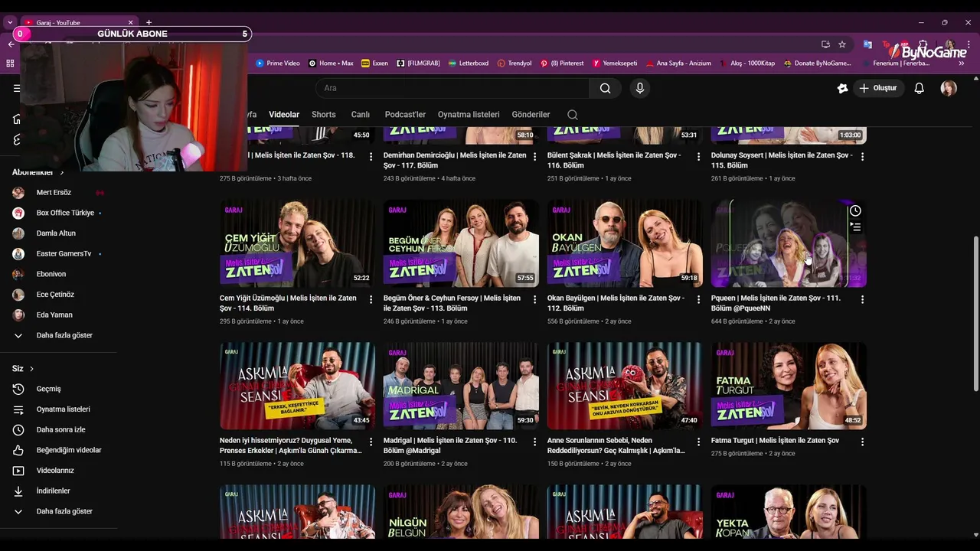Open options for Dolunay Soysert video
980x551 pixels.
tap(862, 156)
